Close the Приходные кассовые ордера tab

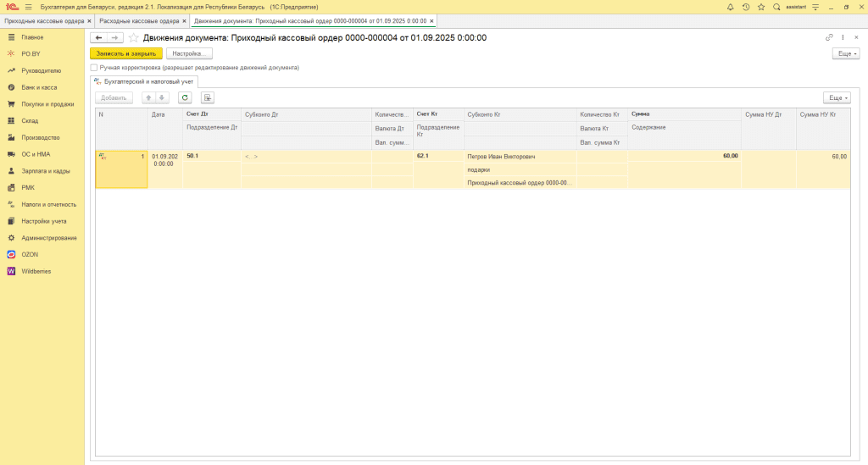tap(87, 20)
